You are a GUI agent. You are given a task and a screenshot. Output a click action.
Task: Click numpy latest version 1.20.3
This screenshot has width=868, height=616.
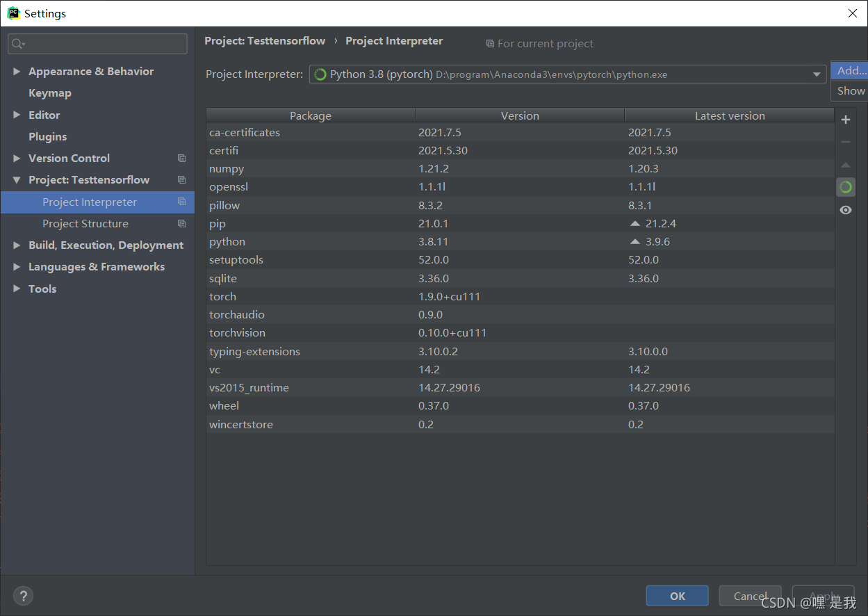(x=644, y=169)
